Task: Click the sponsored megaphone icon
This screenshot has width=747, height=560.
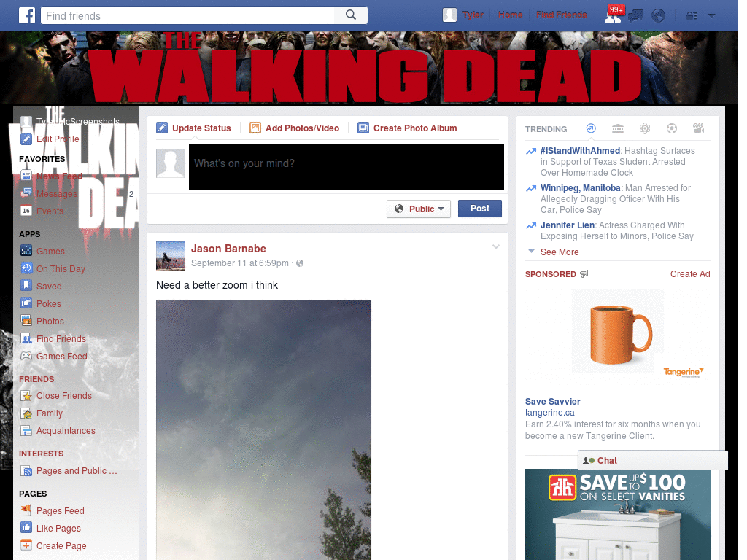Action: coord(584,274)
